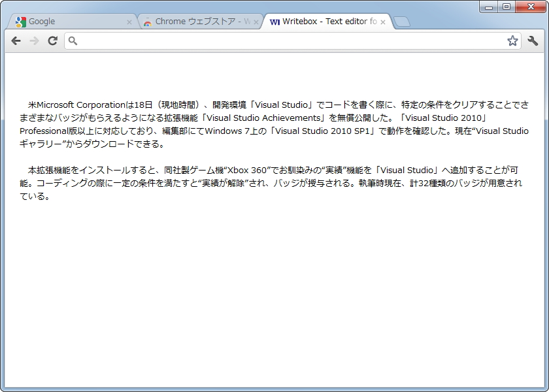Open the Chrome wrench menu
Screen dimensions: 549x392
tap(533, 41)
